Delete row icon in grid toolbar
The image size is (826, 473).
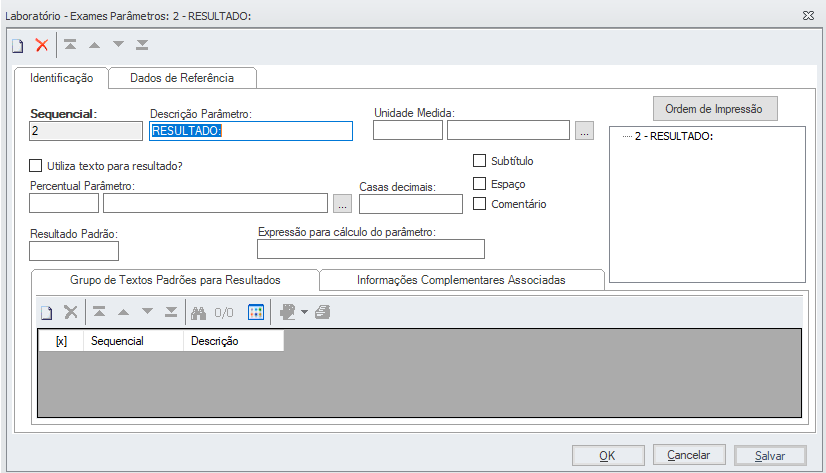[x=71, y=312]
